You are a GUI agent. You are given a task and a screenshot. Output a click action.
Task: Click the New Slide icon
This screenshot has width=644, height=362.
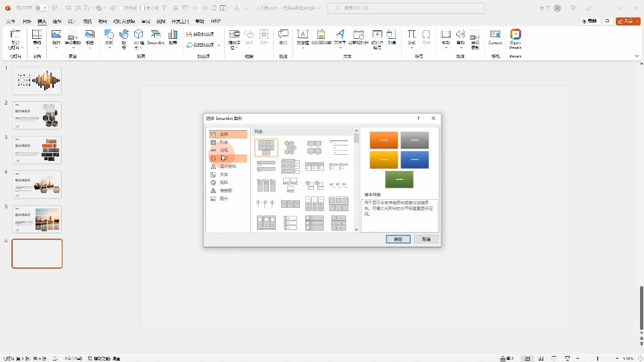(x=15, y=34)
